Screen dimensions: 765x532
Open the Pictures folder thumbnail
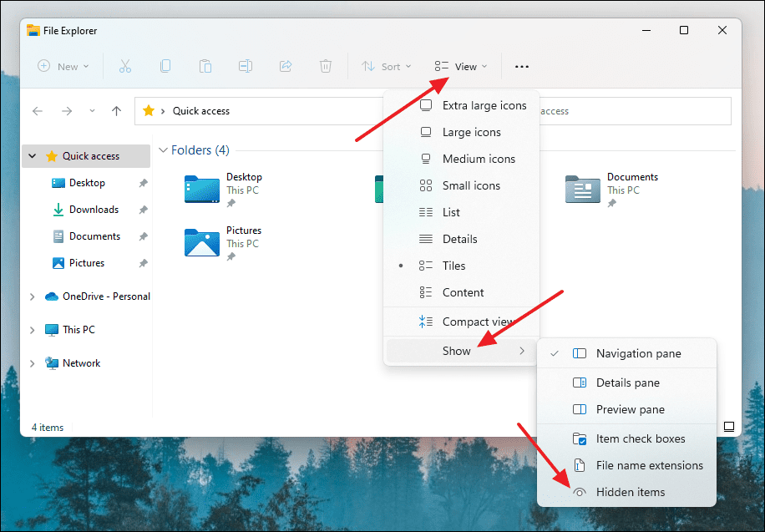201,242
